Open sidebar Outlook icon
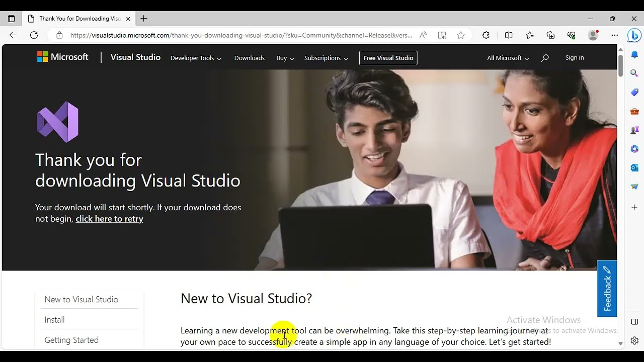This screenshot has width=644, height=362. click(x=634, y=168)
